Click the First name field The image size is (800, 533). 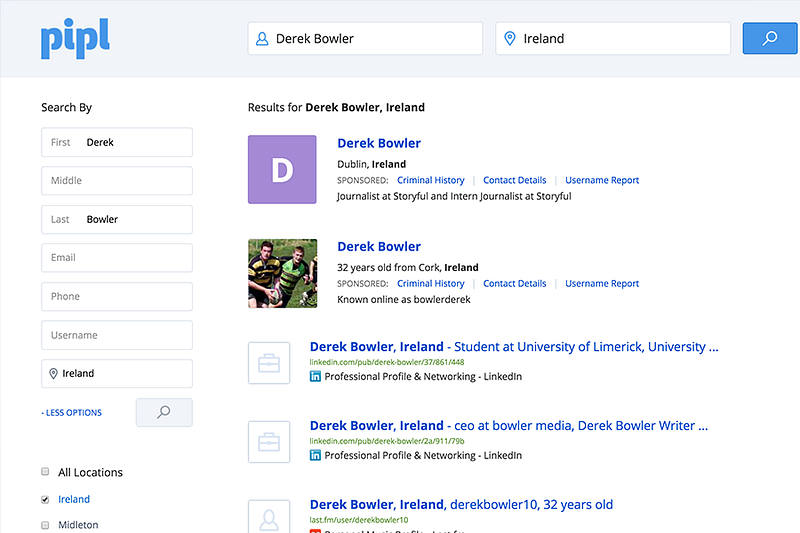(117, 142)
